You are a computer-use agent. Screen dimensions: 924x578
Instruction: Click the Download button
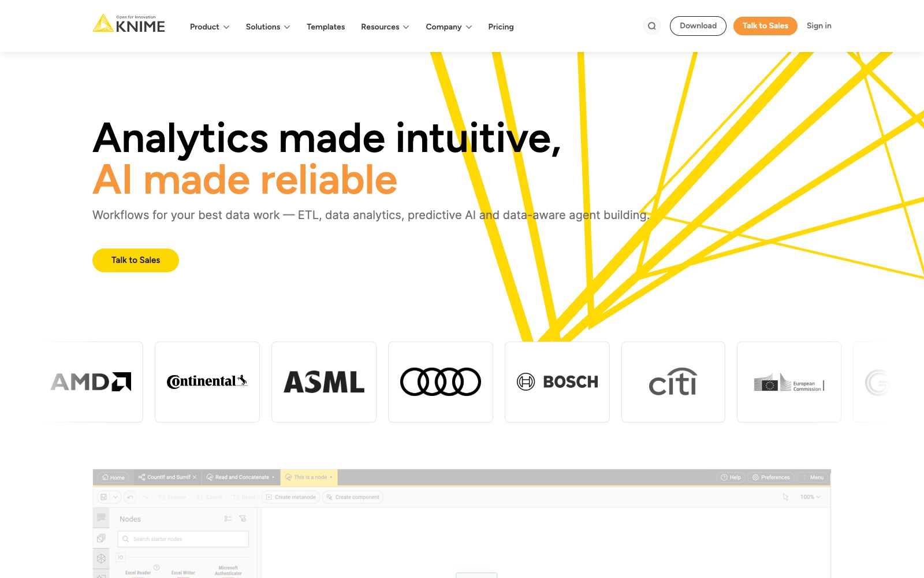[x=698, y=26]
